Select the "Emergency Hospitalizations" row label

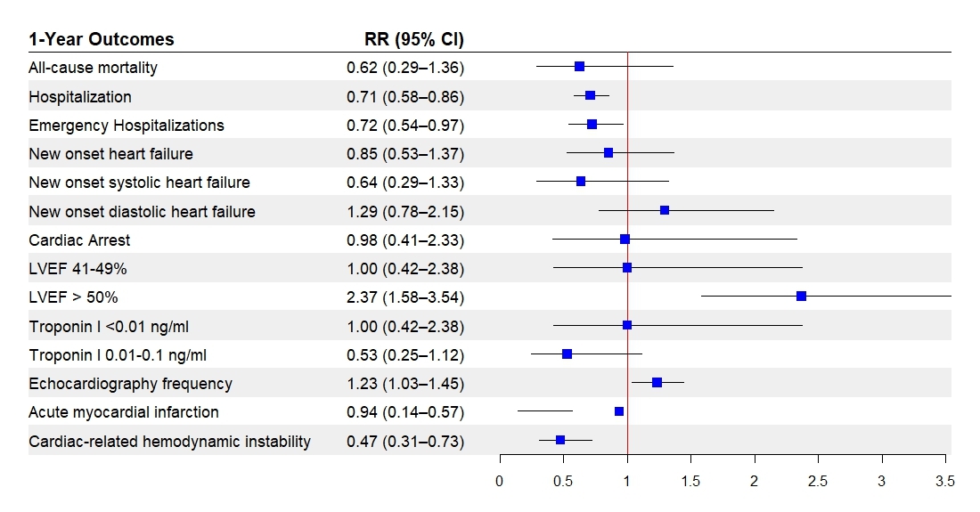[127, 126]
